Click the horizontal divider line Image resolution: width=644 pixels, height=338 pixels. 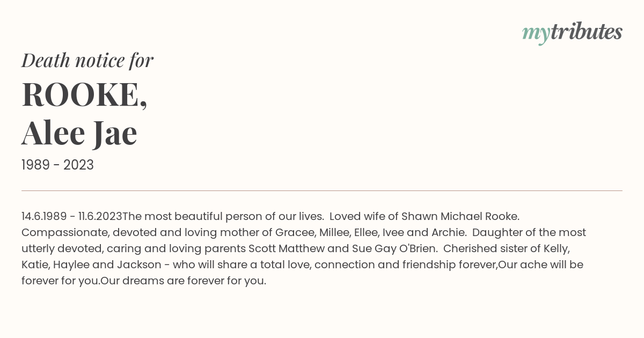pyautogui.click(x=322, y=190)
